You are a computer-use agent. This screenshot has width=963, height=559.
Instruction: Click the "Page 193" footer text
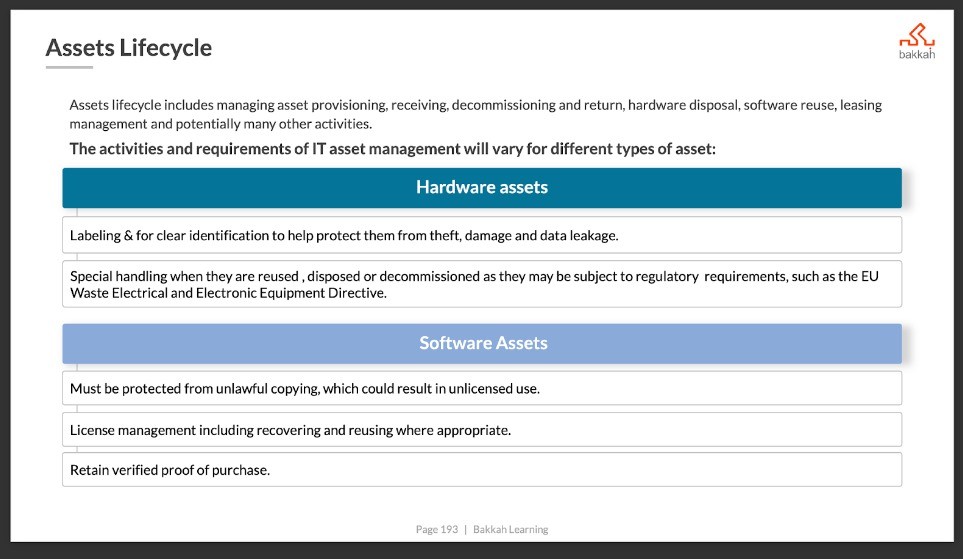436,530
